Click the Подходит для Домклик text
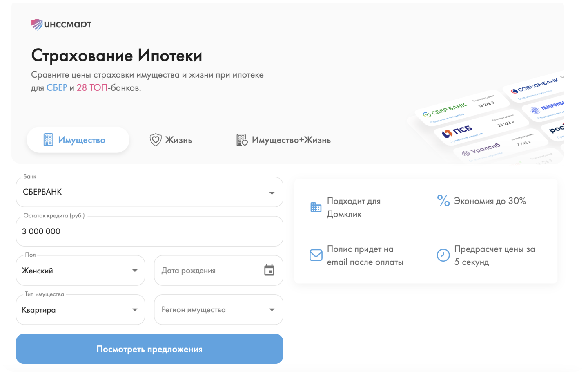Viewport: 588px width, 372px height. click(354, 208)
